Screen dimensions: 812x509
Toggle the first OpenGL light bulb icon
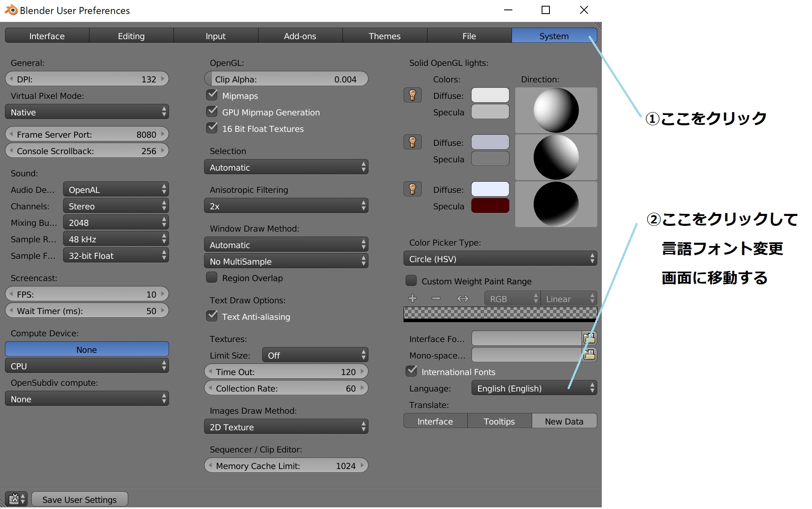click(413, 95)
